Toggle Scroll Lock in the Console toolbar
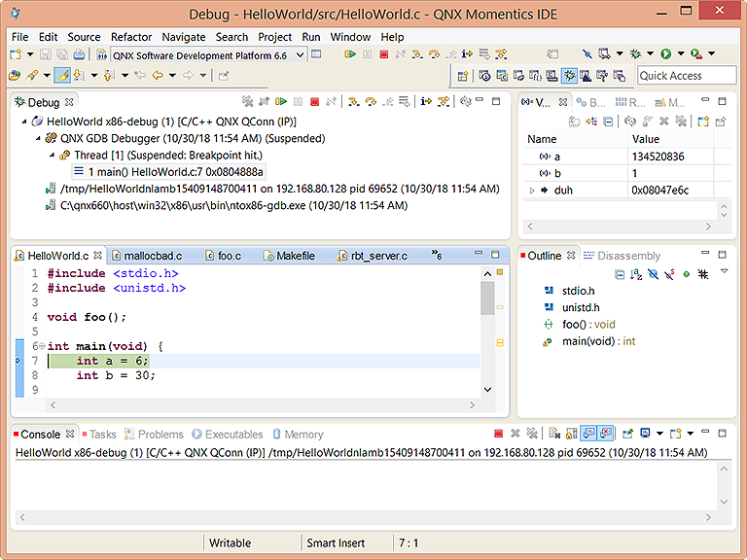Screen dimensions: 747x560 coord(570,435)
